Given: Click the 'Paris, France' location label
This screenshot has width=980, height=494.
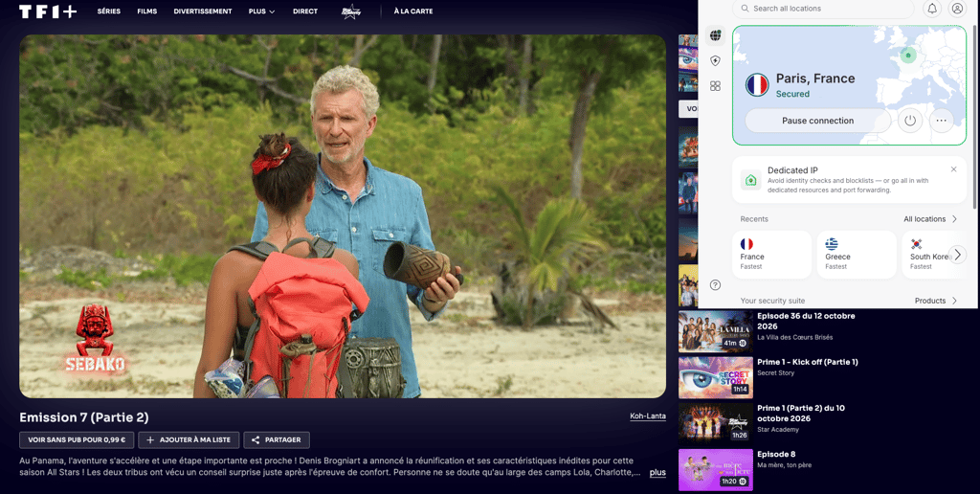Looking at the screenshot, I should pyautogui.click(x=815, y=79).
